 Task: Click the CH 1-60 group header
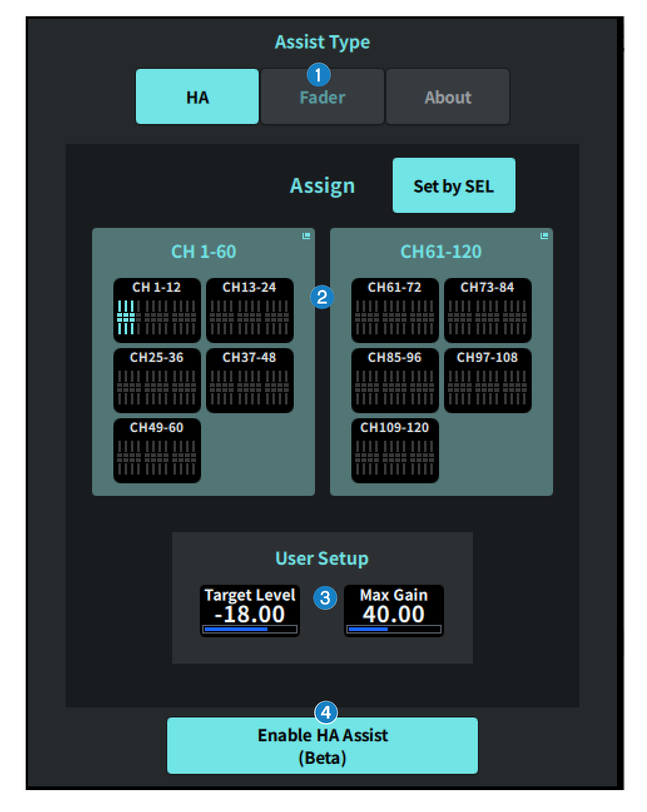[204, 252]
